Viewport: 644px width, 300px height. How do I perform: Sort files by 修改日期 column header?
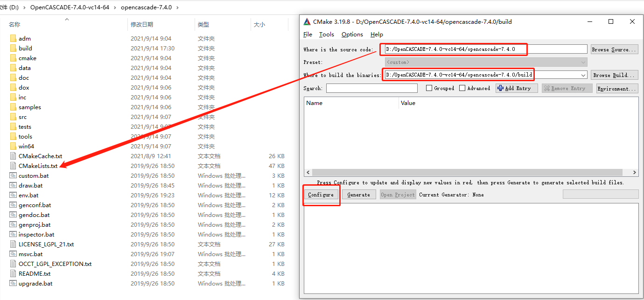142,24
